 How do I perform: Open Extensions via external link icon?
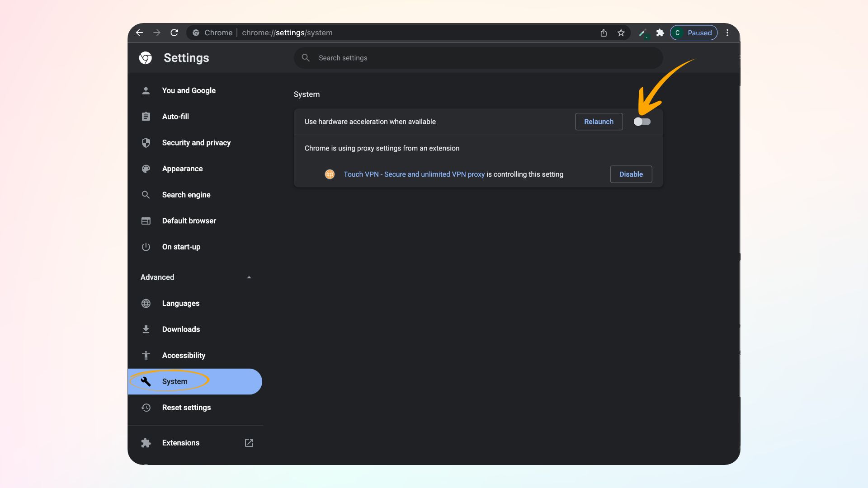(x=249, y=443)
